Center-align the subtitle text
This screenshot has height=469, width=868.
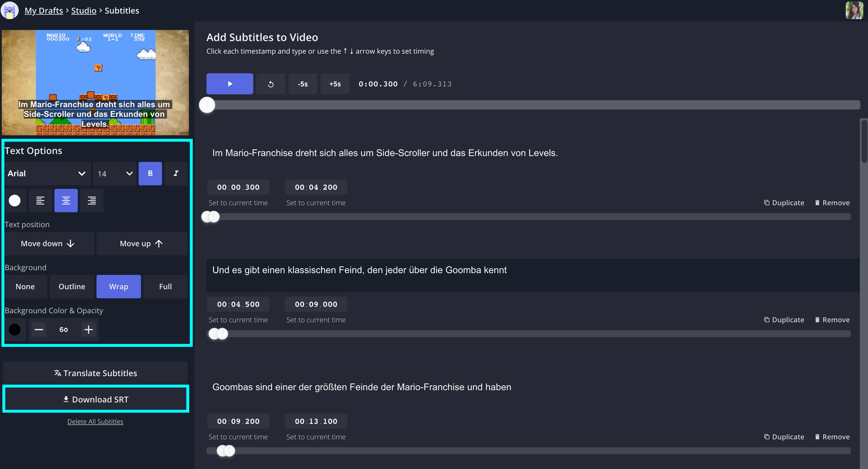[x=66, y=201]
